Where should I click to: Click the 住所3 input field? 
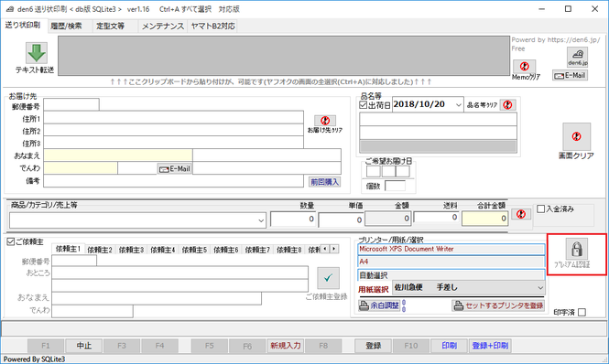(173, 142)
